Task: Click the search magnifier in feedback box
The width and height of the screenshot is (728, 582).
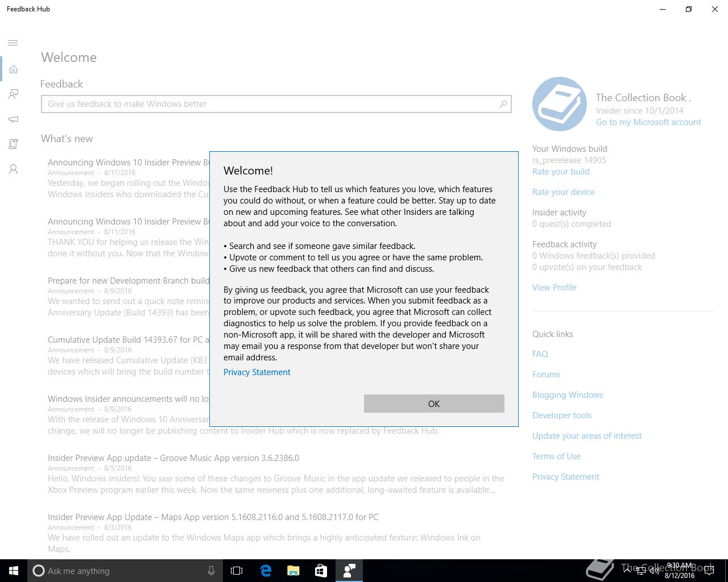Action: point(503,104)
